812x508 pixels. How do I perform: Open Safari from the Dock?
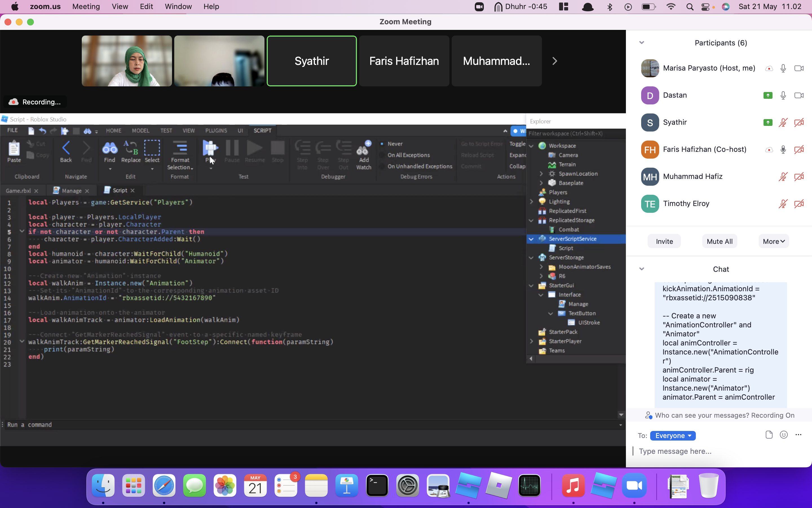(164, 485)
